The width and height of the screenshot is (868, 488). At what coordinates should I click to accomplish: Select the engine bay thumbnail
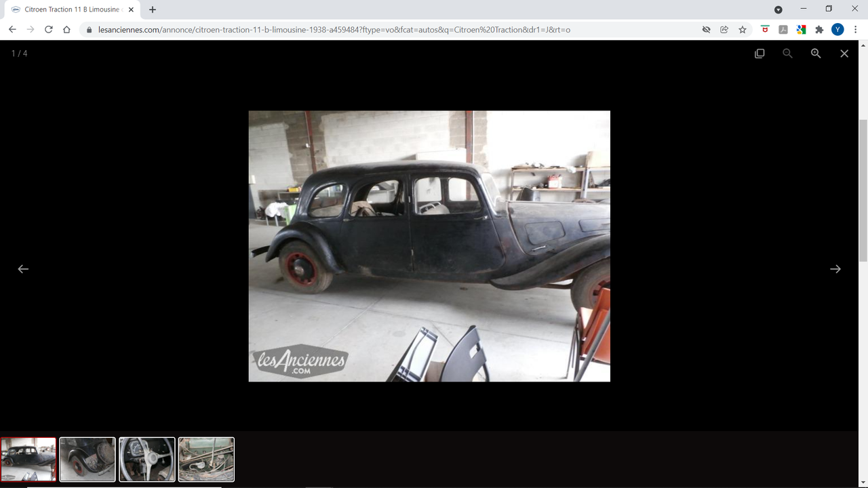point(206,460)
